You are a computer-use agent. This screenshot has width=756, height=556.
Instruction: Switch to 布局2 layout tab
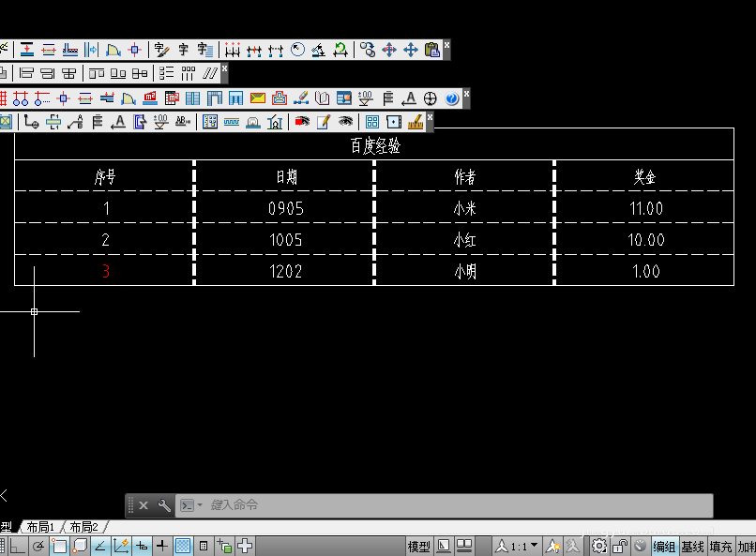[83, 527]
